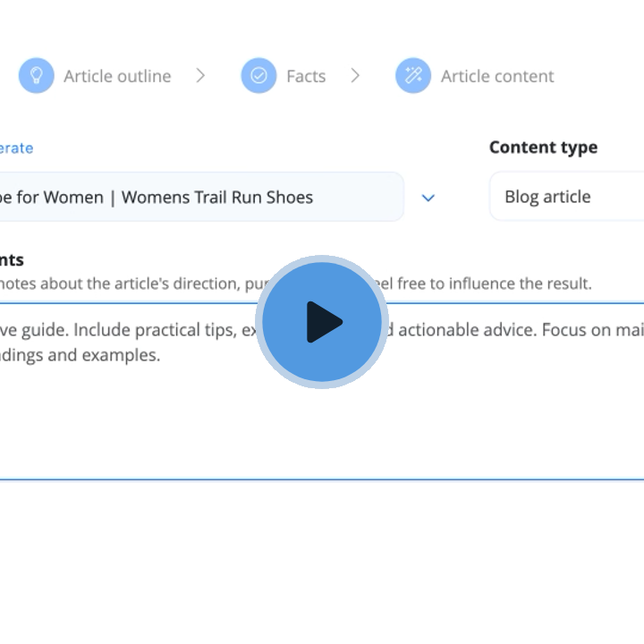Switch to the Facts step

(x=306, y=76)
